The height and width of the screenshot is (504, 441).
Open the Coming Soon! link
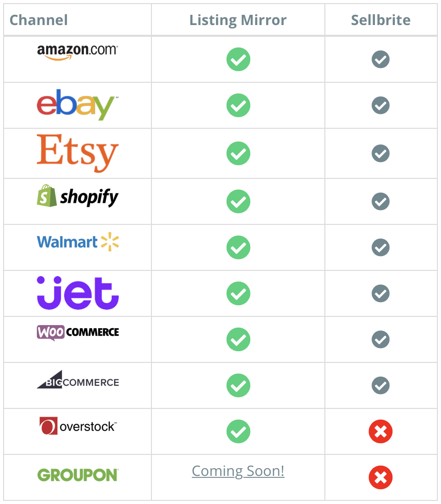click(238, 471)
